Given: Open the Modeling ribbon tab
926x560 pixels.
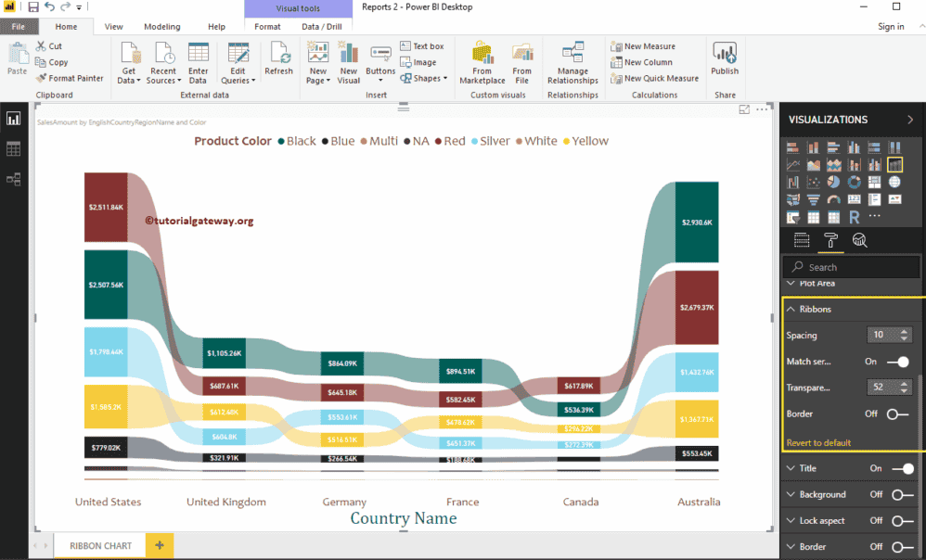Looking at the screenshot, I should coord(162,27).
